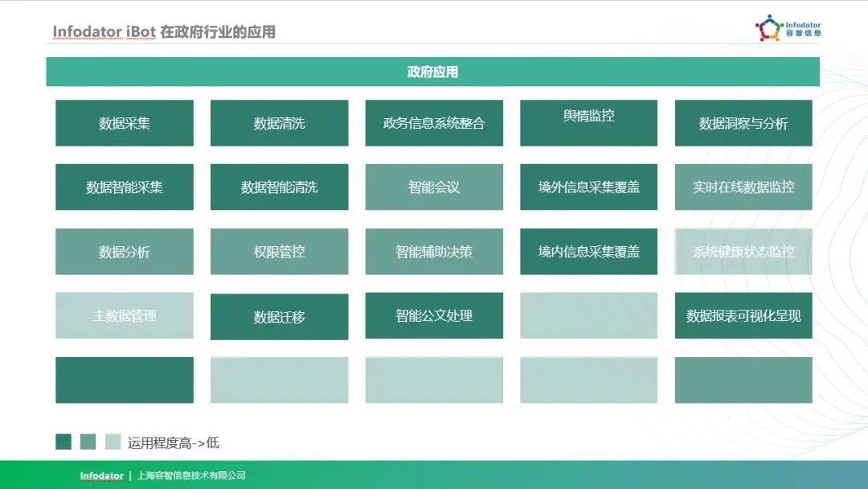
Task: Click the 智能辅助决策 box
Action: (434, 252)
